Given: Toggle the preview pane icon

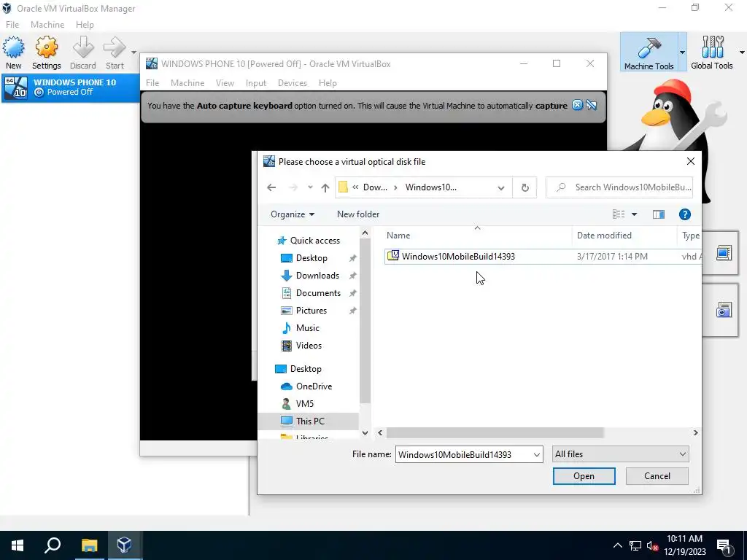Looking at the screenshot, I should coord(659,214).
